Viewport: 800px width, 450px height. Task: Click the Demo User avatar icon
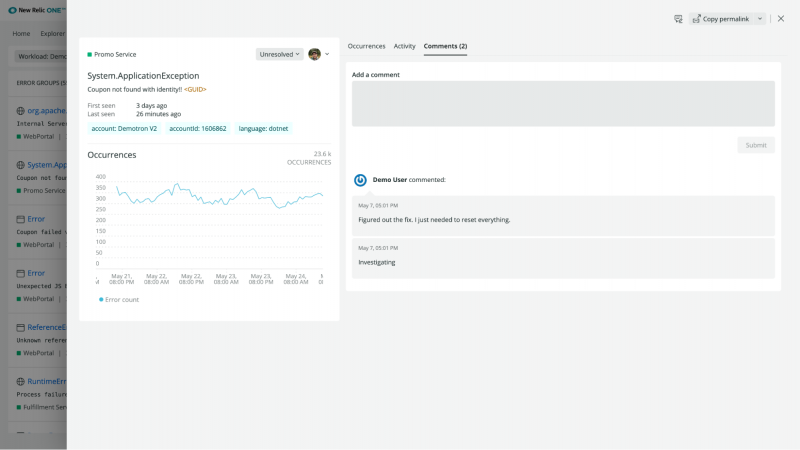tap(360, 180)
